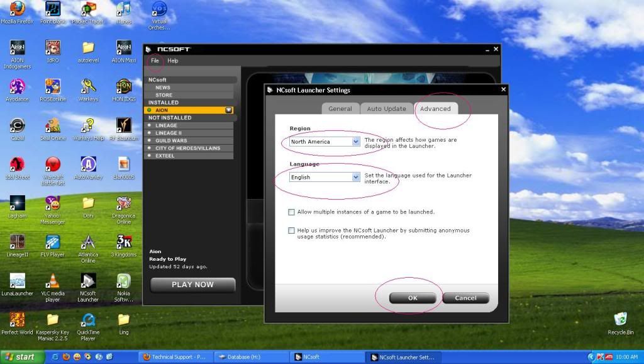Select the Advanced settings tab
This screenshot has height=364, width=644.
coord(435,108)
